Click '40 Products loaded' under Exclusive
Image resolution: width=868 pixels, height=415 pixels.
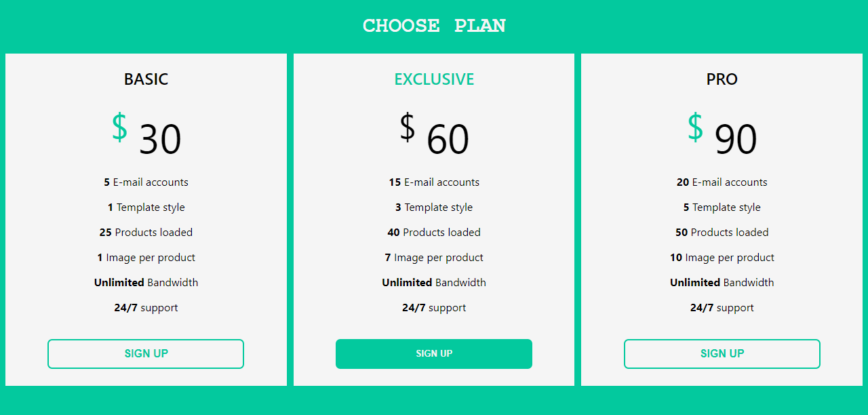coord(434,232)
